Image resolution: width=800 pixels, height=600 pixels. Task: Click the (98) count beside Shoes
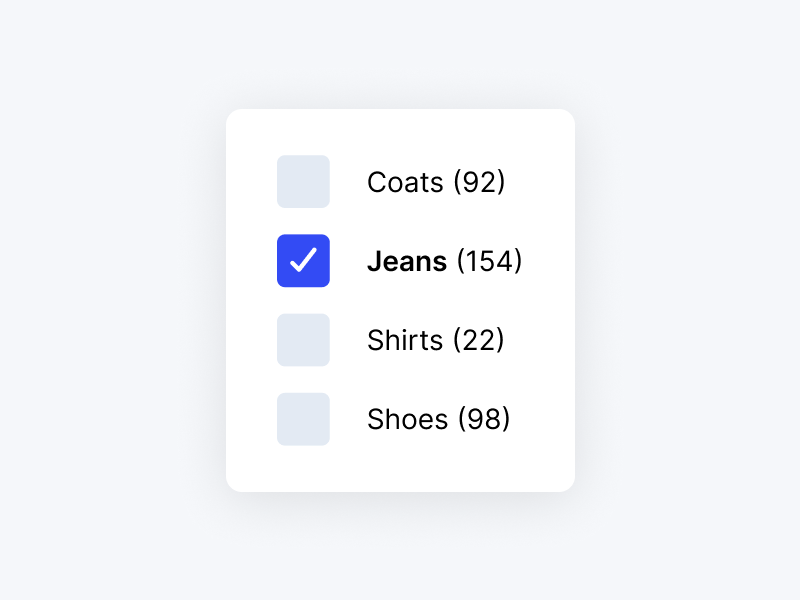click(484, 420)
